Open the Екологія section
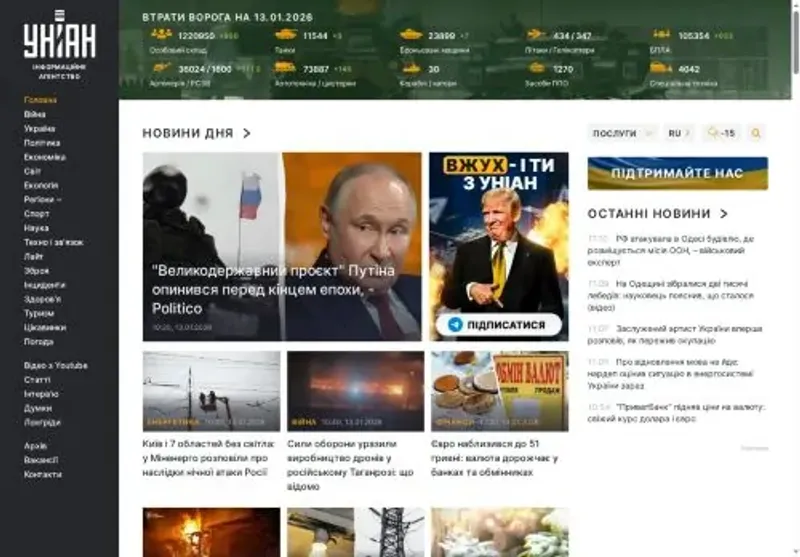This screenshot has width=800, height=557. 41,185
